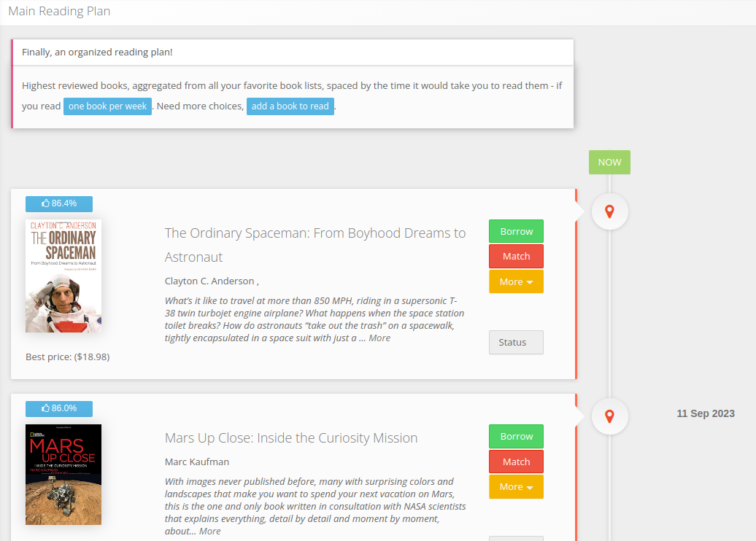Click the NOW timeline label

coord(609,163)
